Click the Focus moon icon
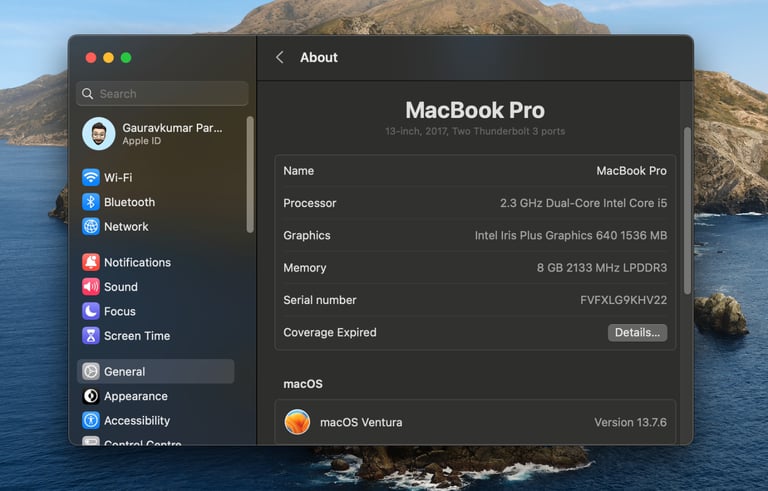The image size is (768, 491). point(91,311)
